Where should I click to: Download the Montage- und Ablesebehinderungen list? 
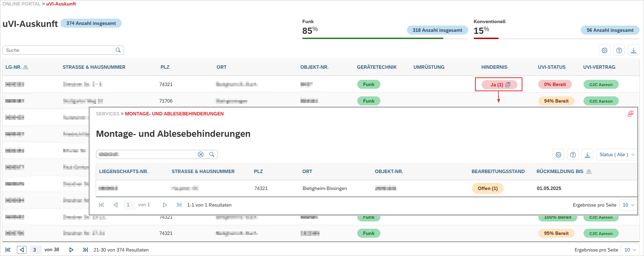pyautogui.click(x=587, y=155)
